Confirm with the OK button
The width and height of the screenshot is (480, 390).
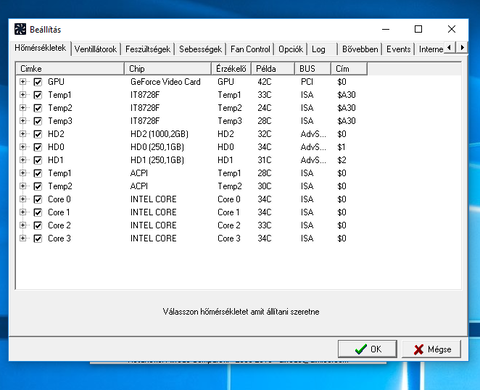(x=367, y=349)
